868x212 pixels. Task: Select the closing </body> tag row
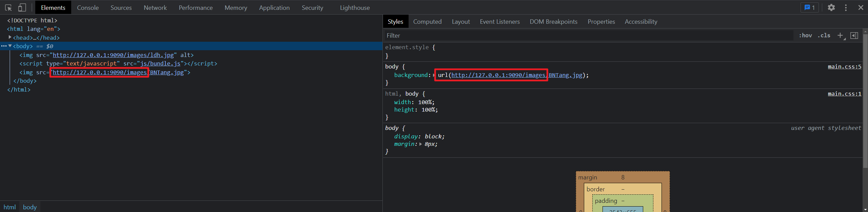pos(25,81)
